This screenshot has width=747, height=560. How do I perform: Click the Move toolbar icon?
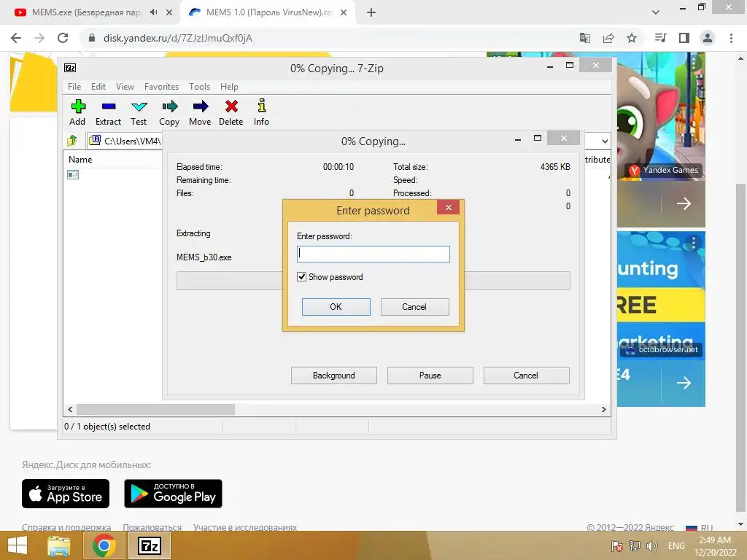pos(200,106)
